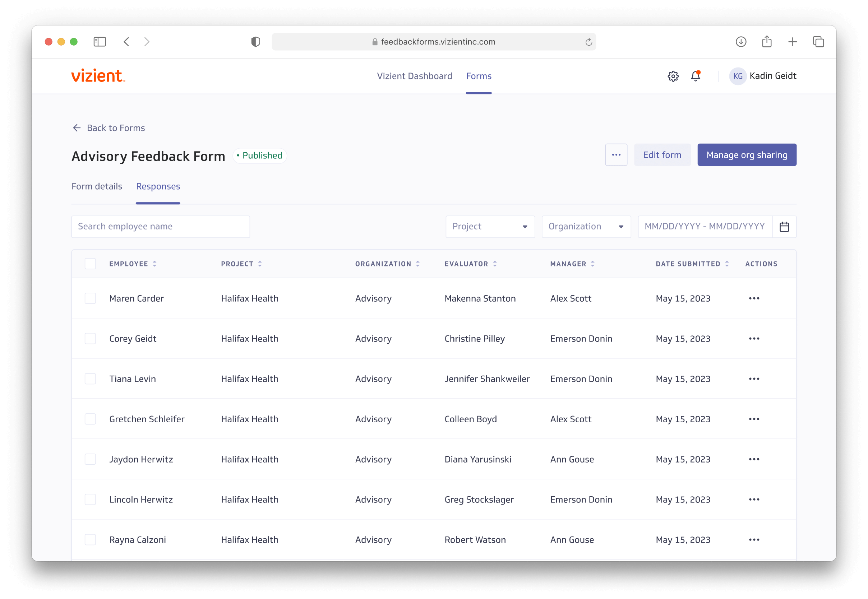Click the Edit form button
The width and height of the screenshot is (868, 599).
tap(662, 155)
